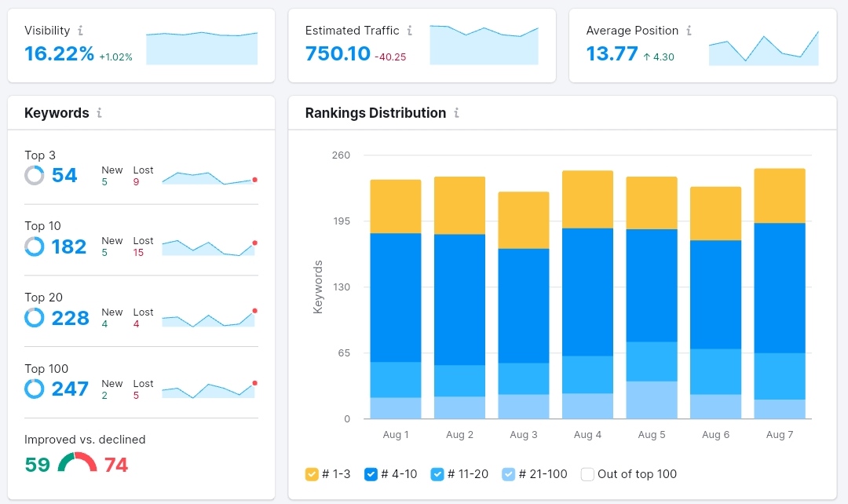848x504 pixels.
Task: Click the Top 100 New value 2
Action: pyautogui.click(x=104, y=396)
